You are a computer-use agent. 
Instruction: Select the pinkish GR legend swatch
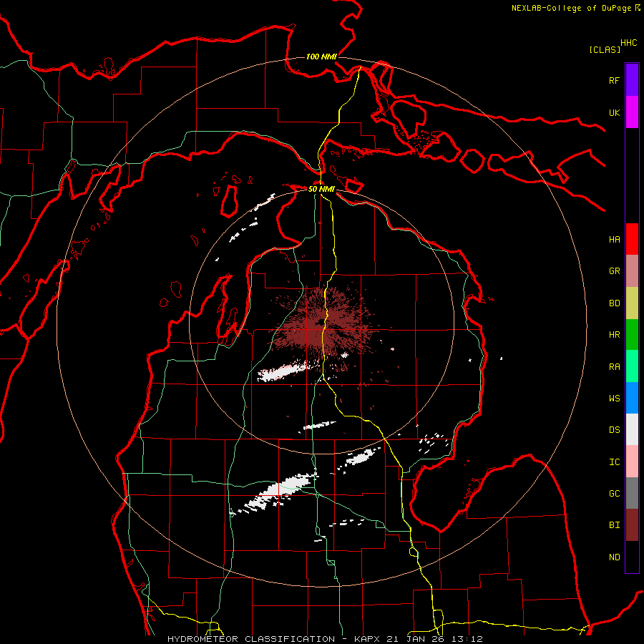coord(632,271)
